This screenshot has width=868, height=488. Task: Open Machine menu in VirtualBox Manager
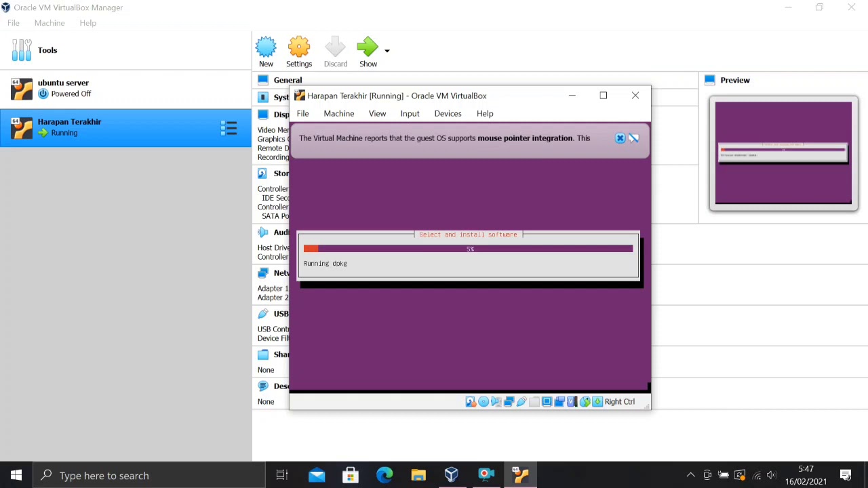[50, 23]
